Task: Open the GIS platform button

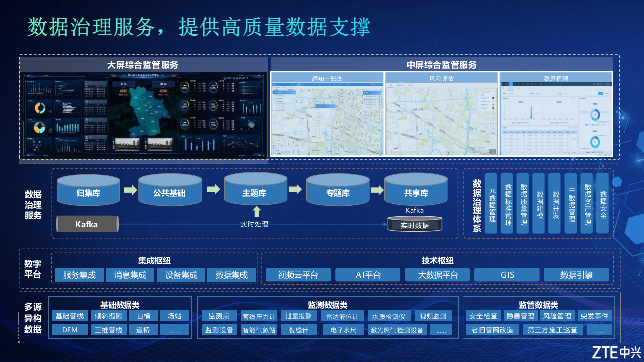Action: click(507, 275)
